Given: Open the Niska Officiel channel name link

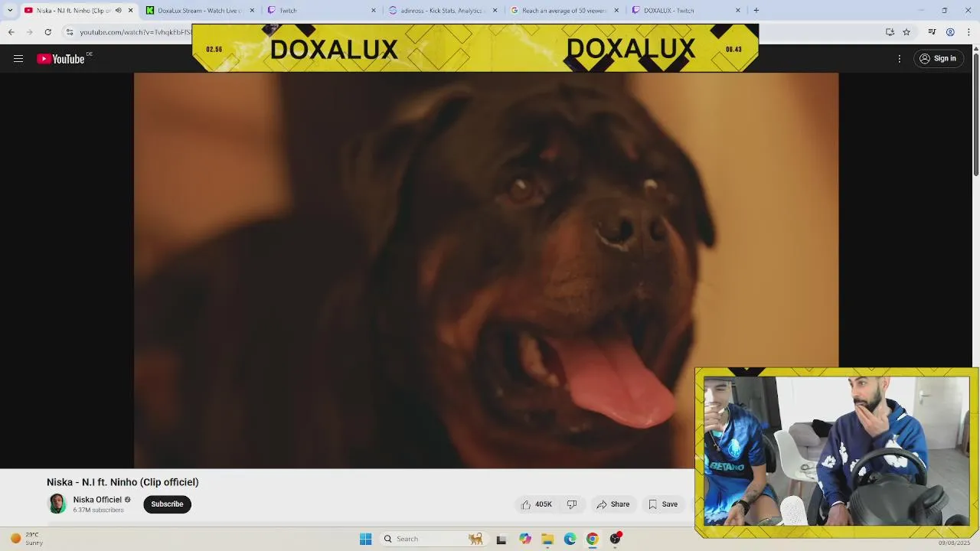Looking at the screenshot, I should pyautogui.click(x=97, y=500).
